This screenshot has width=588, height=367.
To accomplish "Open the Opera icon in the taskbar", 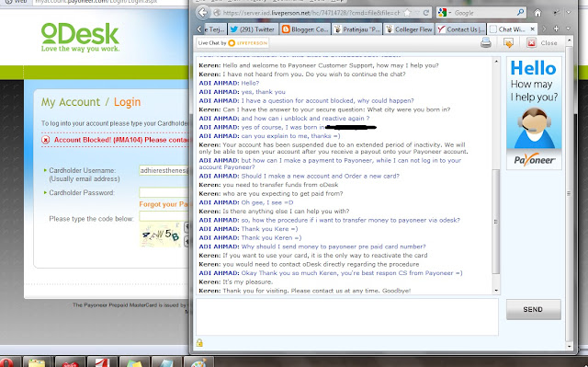I will [7, 362].
